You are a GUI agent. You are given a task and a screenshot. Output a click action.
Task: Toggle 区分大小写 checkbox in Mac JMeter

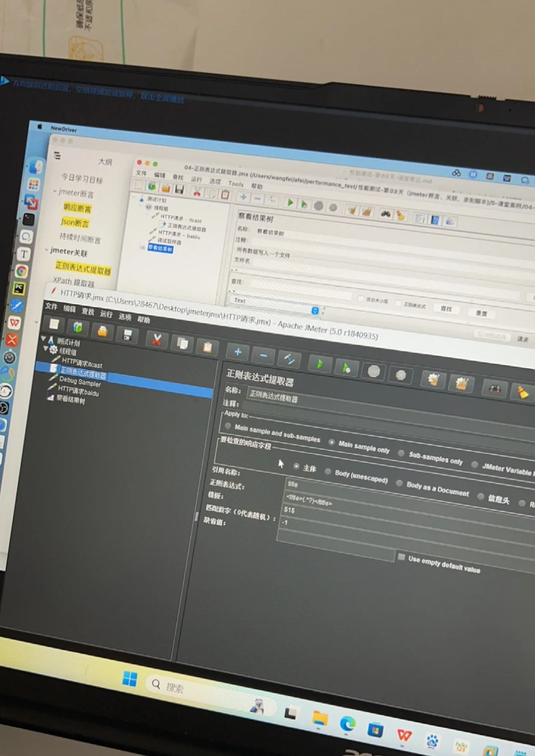tap(360, 298)
